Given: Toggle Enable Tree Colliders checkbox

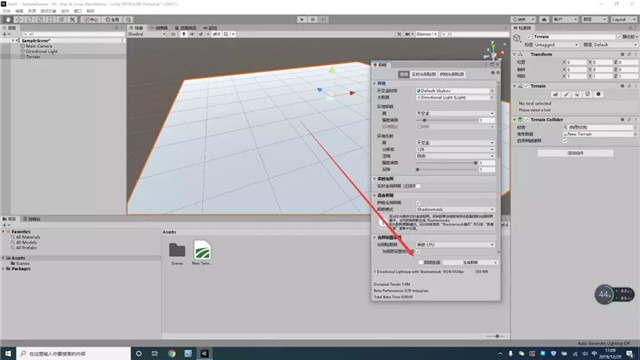Looking at the screenshot, I should (x=565, y=141).
